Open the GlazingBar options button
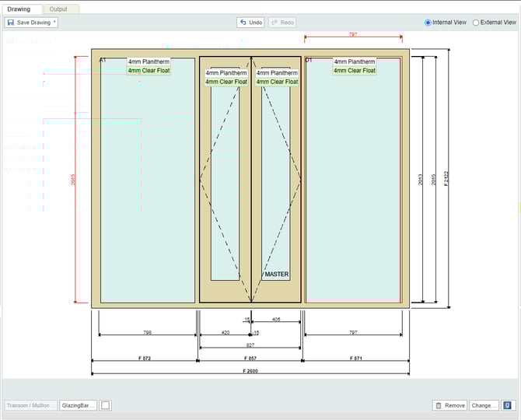The image size is (521, 420). click(78, 405)
